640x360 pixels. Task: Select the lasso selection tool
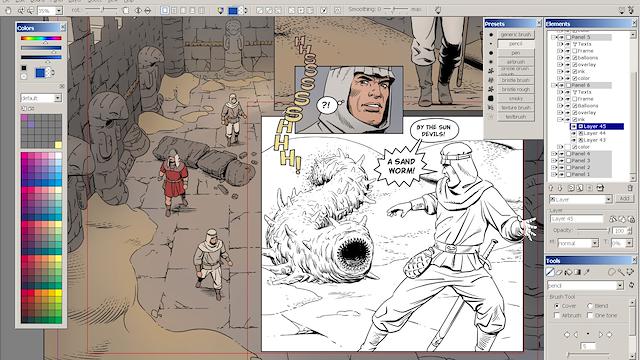(x=612, y=272)
